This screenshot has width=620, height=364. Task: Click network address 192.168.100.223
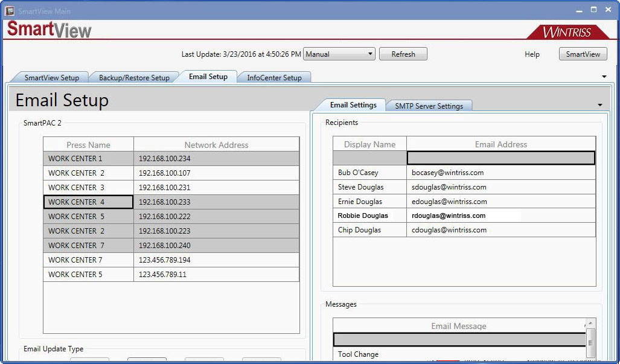tap(164, 231)
